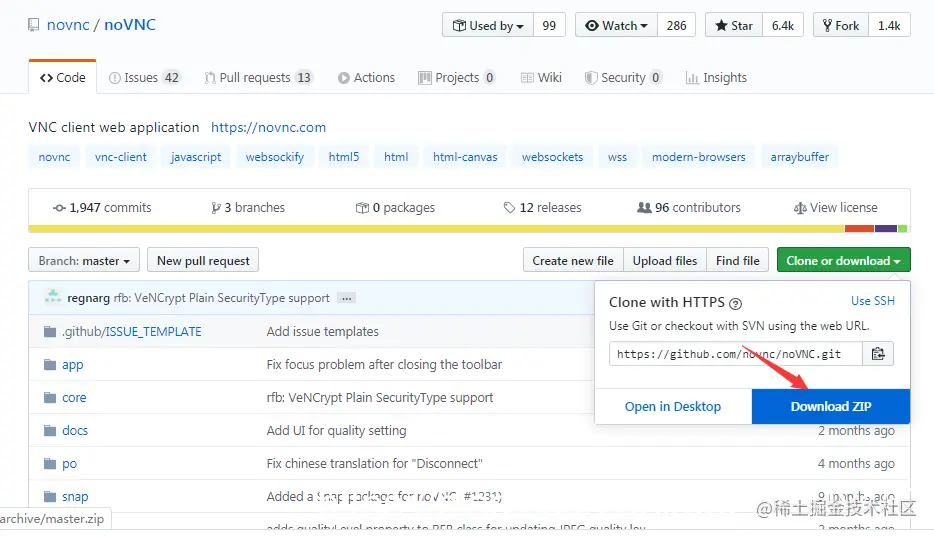Select the vnc-client topic tag

point(120,157)
